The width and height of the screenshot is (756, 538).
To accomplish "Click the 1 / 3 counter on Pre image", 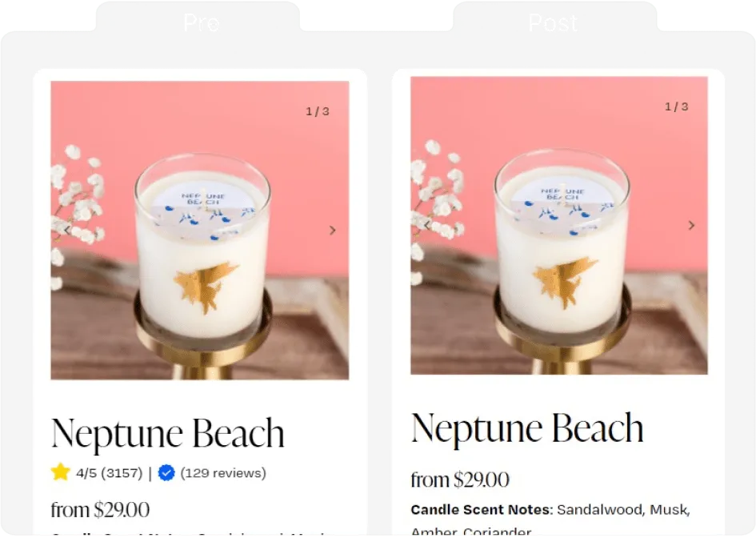I will pos(318,111).
